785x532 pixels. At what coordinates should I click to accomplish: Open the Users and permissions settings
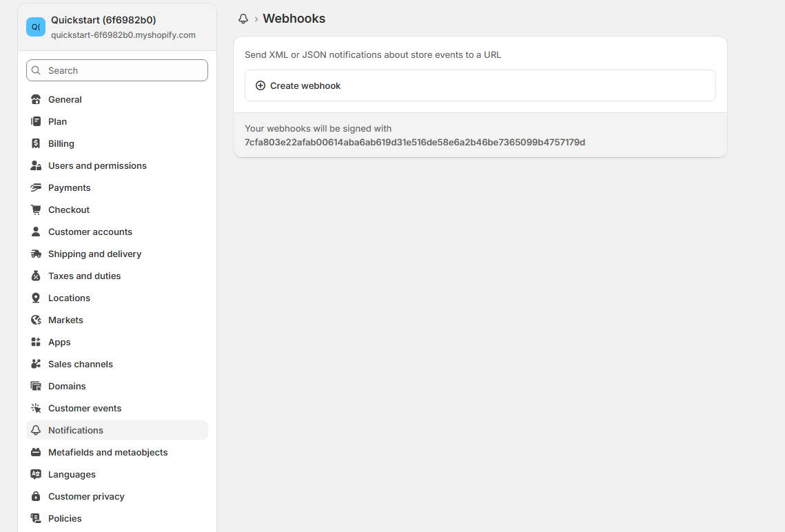(97, 165)
